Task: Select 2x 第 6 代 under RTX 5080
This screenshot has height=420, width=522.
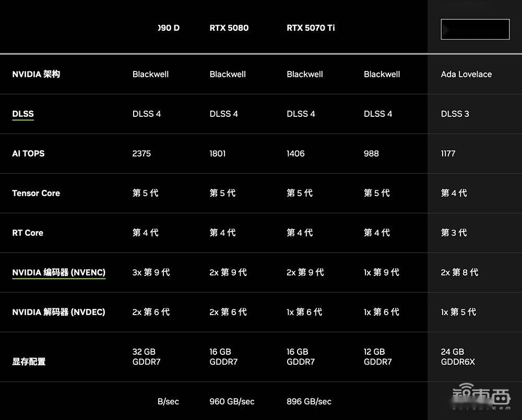Action: pos(228,312)
